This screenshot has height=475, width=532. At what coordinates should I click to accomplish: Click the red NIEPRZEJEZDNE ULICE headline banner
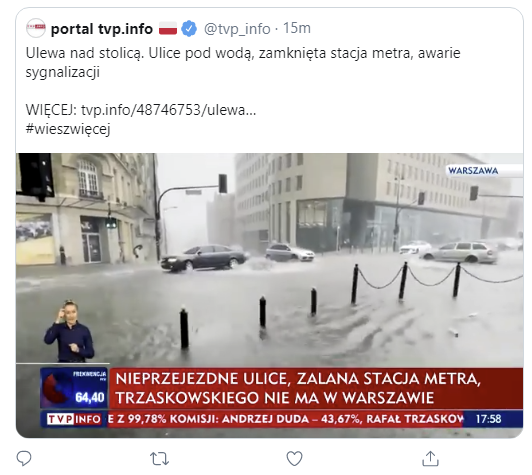315,388
